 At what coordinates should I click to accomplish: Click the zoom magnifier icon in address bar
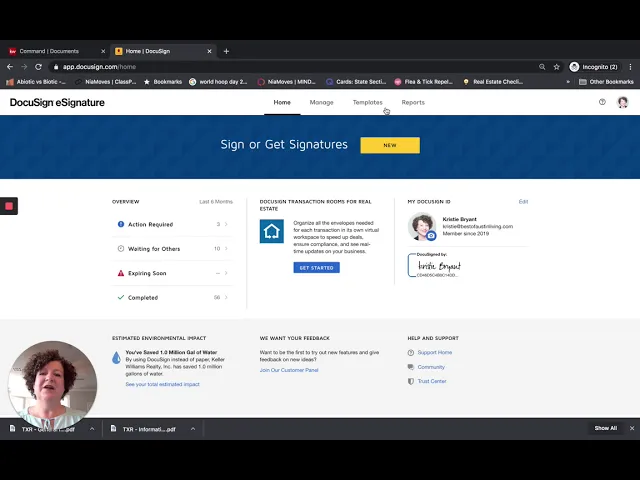coord(542,67)
